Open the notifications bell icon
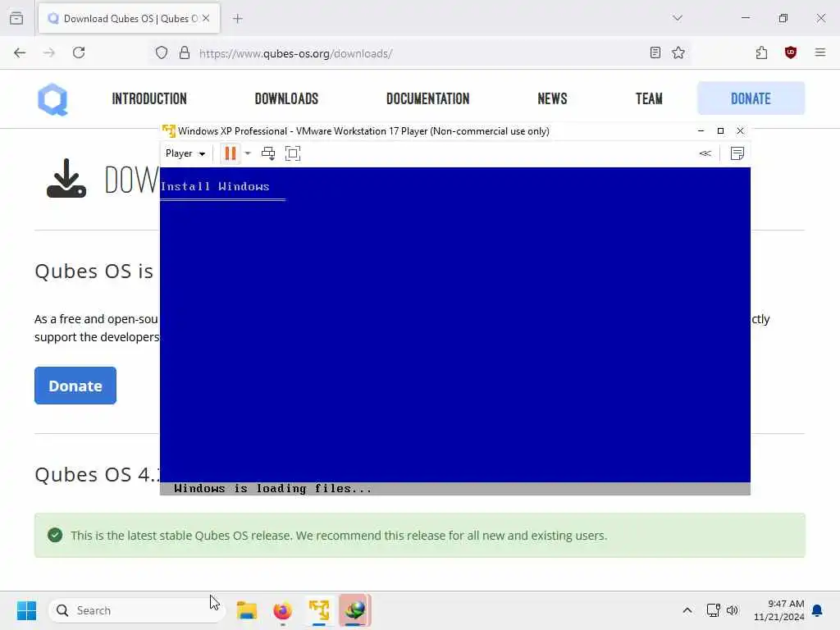Screen dimensions: 840x630 click(x=817, y=610)
